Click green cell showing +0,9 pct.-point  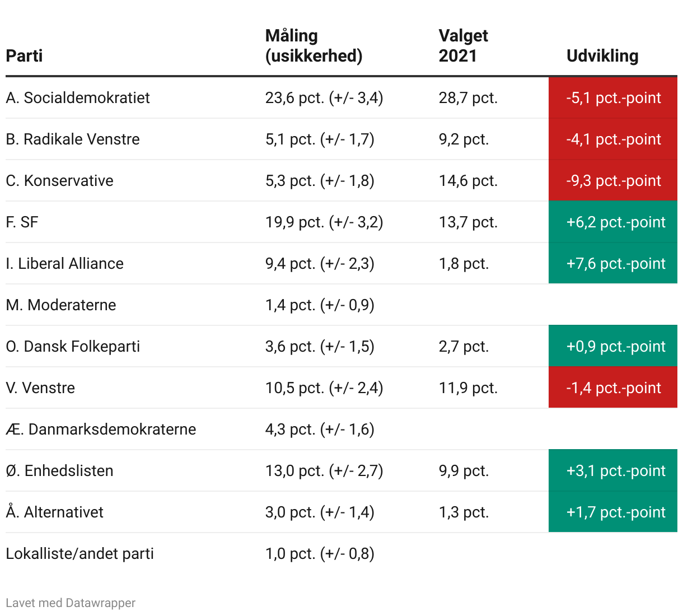pyautogui.click(x=613, y=346)
